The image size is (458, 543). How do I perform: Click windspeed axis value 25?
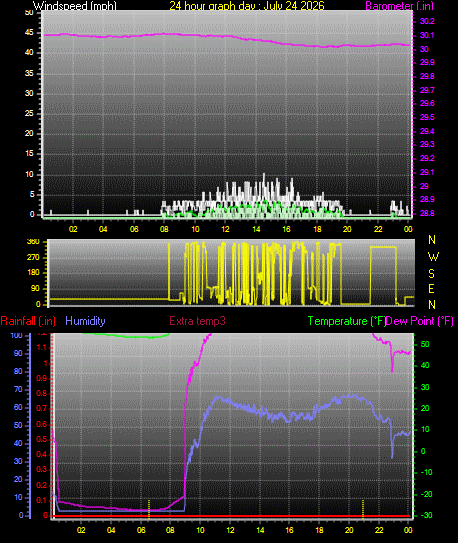(29, 114)
